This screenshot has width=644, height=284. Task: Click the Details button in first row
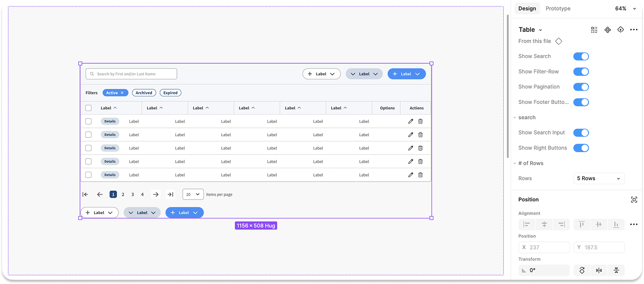(110, 121)
